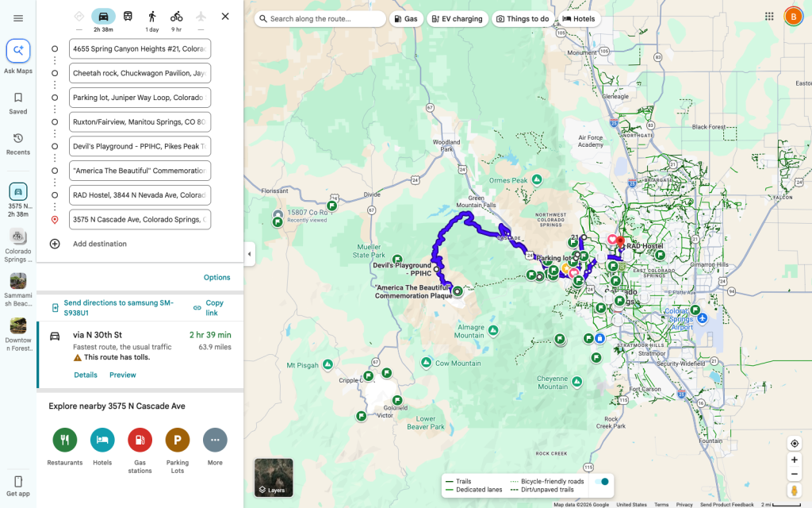812x508 pixels.
Task: Open the Colorado Springs recent item
Action: click(x=18, y=246)
